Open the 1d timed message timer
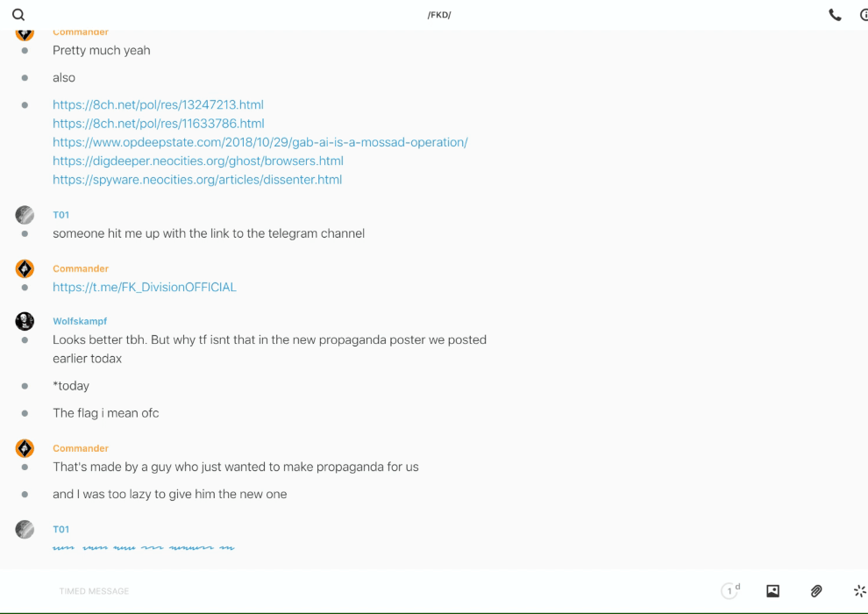868x614 pixels. pos(729,591)
